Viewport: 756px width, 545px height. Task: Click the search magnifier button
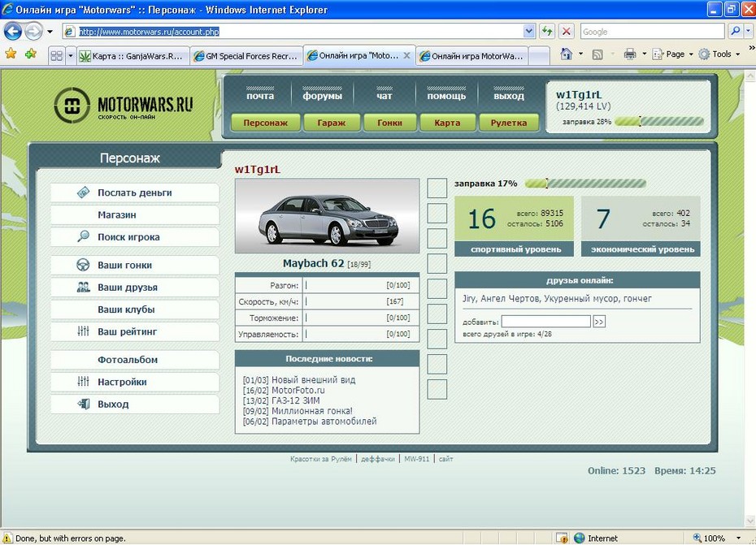735,32
